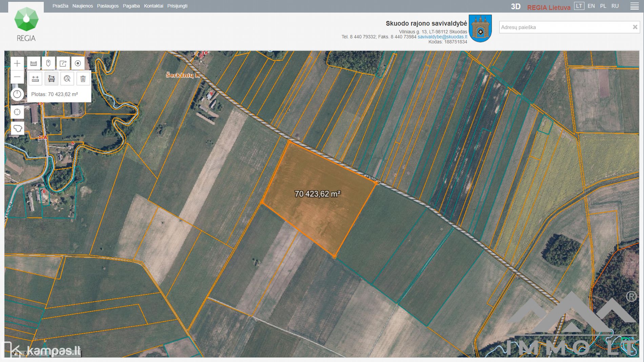Zoom out the map with minus button
644x362 pixels.
tap(17, 77)
